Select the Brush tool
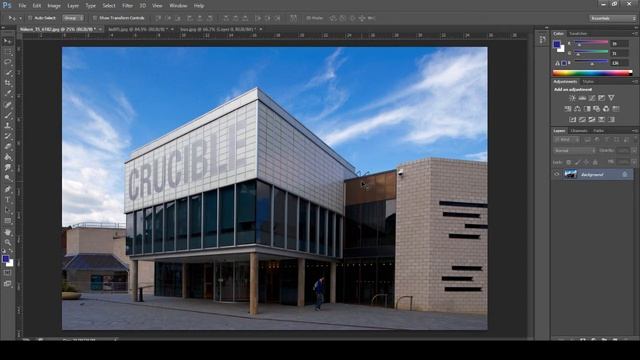 point(7,115)
